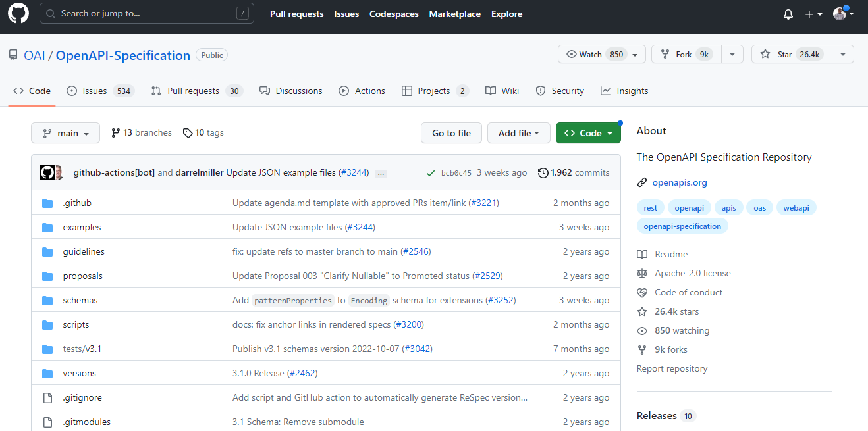Open the OAI organization link
This screenshot has width=868, height=431.
[x=34, y=55]
